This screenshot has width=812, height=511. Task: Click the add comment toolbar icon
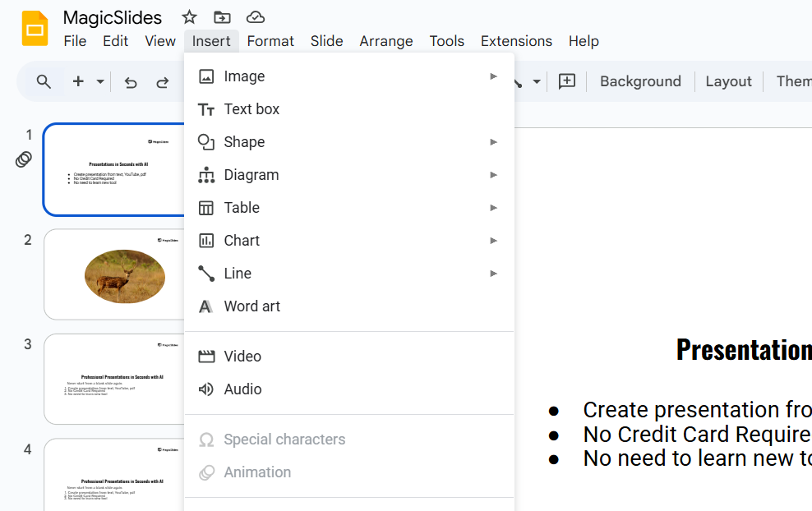click(x=567, y=81)
